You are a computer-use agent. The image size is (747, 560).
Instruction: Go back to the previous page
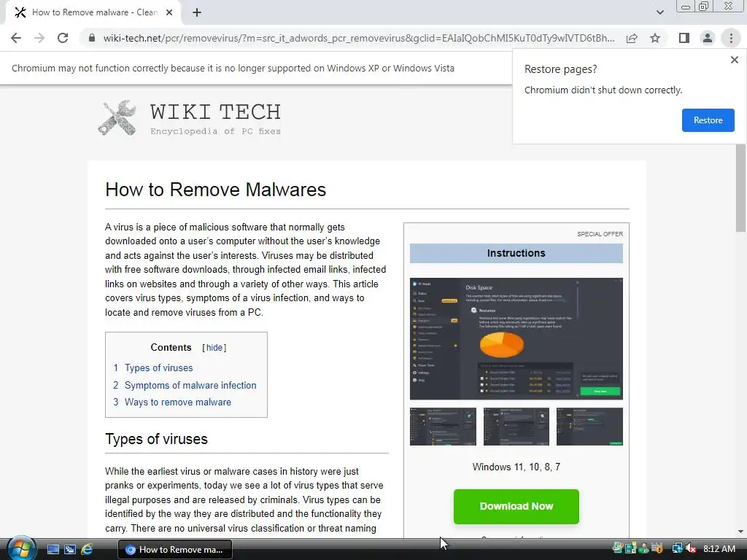tap(16, 38)
